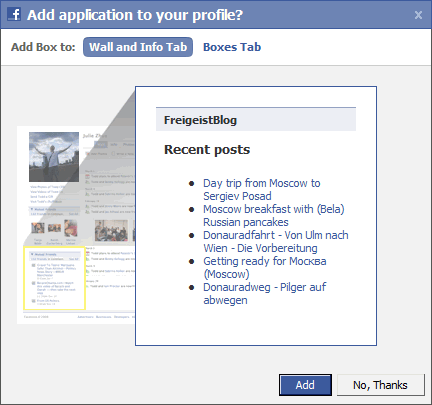Decline with the No, Thanks button

coord(381,385)
